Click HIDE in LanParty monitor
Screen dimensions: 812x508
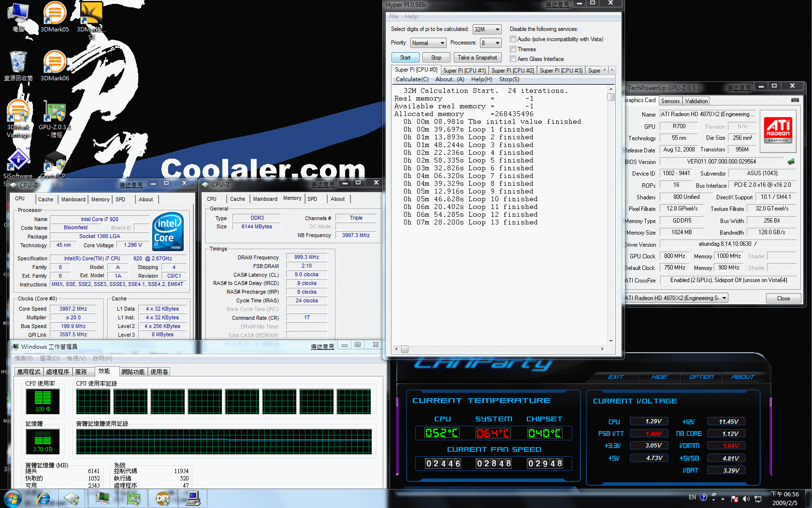[659, 377]
